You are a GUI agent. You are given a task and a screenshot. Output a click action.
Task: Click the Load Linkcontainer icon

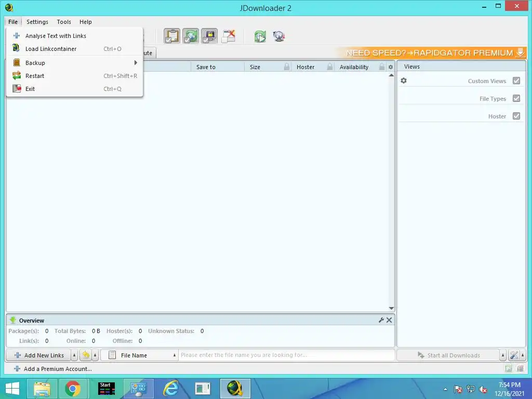[16, 48]
